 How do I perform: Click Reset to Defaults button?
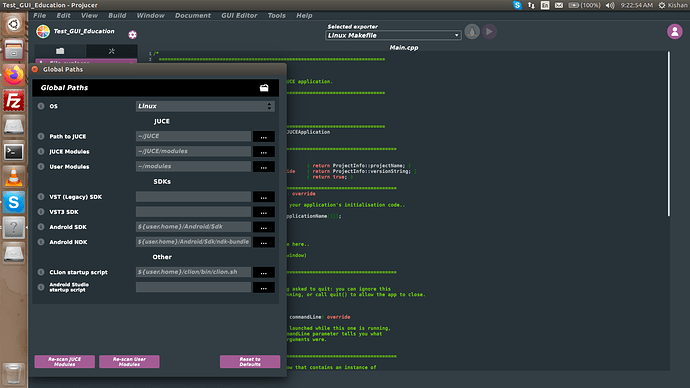point(250,362)
